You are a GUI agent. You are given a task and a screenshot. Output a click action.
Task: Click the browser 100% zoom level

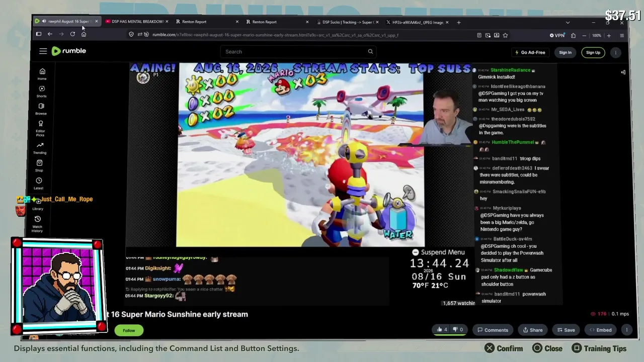[x=596, y=36]
